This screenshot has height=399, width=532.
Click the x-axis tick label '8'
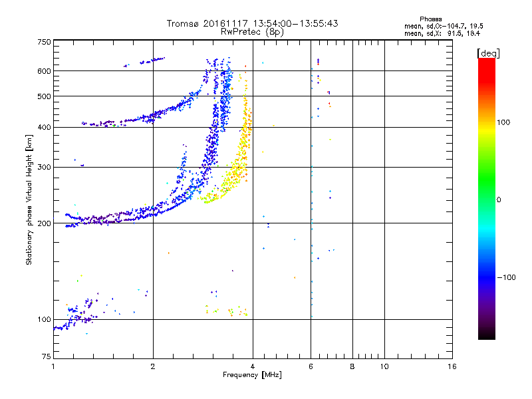coord(352,366)
